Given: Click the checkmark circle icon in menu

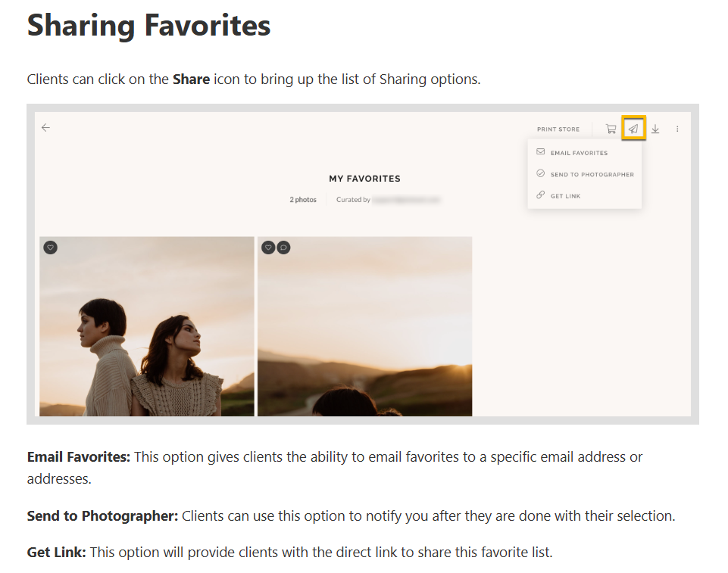Looking at the screenshot, I should tap(540, 173).
